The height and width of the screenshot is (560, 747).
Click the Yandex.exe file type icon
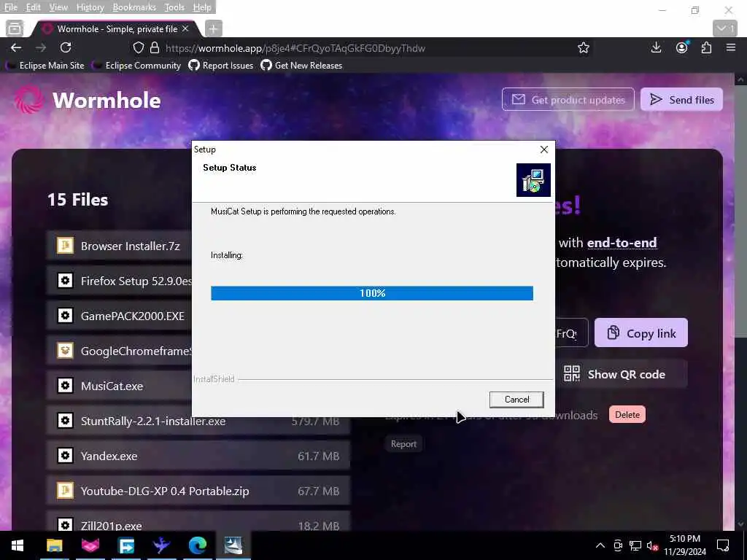[x=65, y=456]
